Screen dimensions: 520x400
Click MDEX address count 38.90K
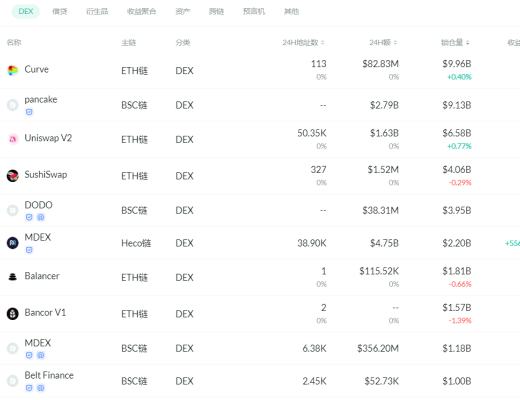tap(312, 243)
